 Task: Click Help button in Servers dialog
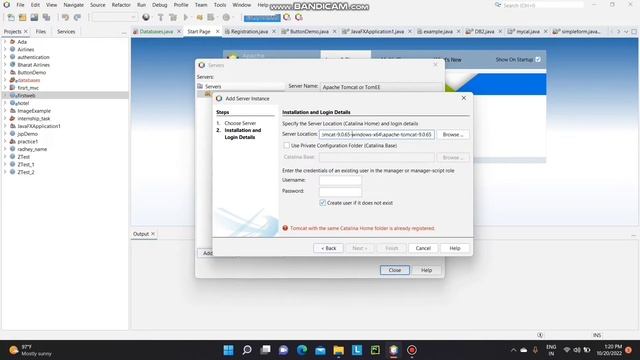(x=427, y=270)
